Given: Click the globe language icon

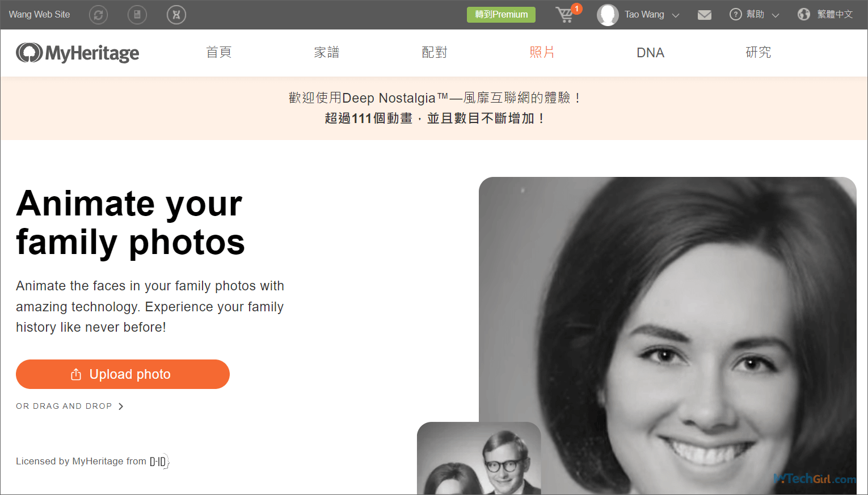Looking at the screenshot, I should point(804,15).
